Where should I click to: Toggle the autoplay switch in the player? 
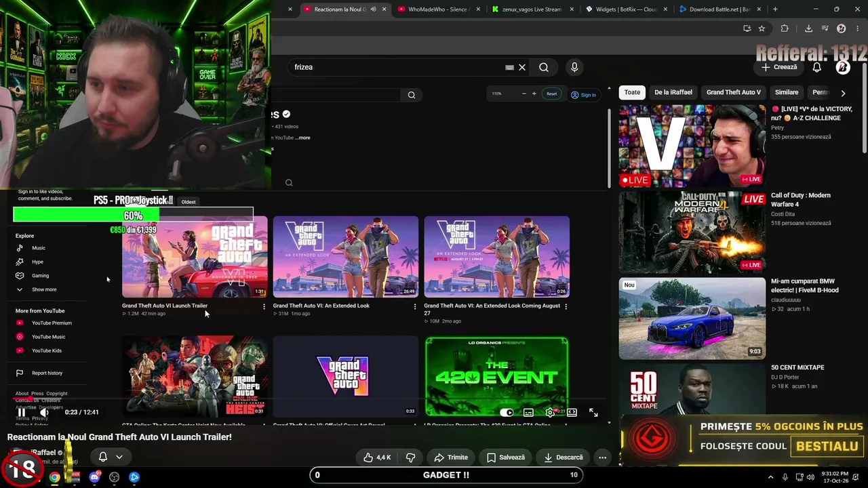pos(507,412)
